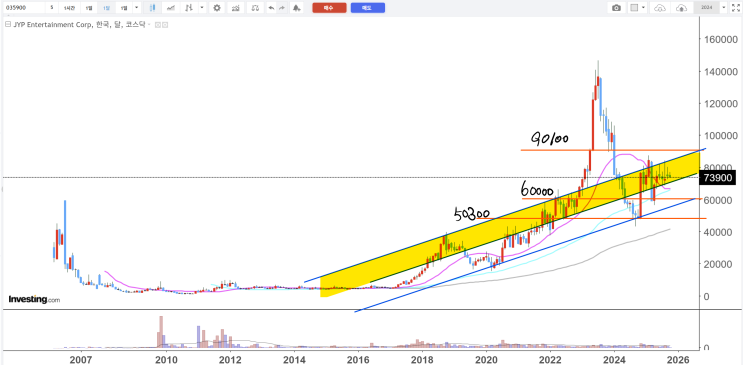Open the layout selector dropdown
This screenshot has height=365, width=743.
[x=637, y=8]
